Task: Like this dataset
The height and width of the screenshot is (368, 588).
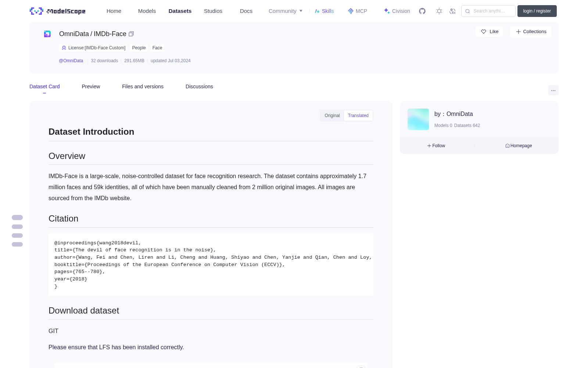Action: coord(490,32)
